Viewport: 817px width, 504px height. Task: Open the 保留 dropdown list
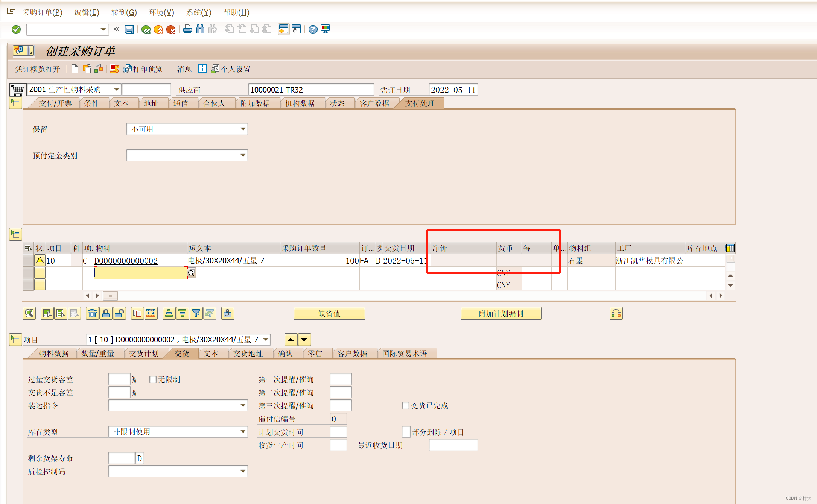coord(243,129)
